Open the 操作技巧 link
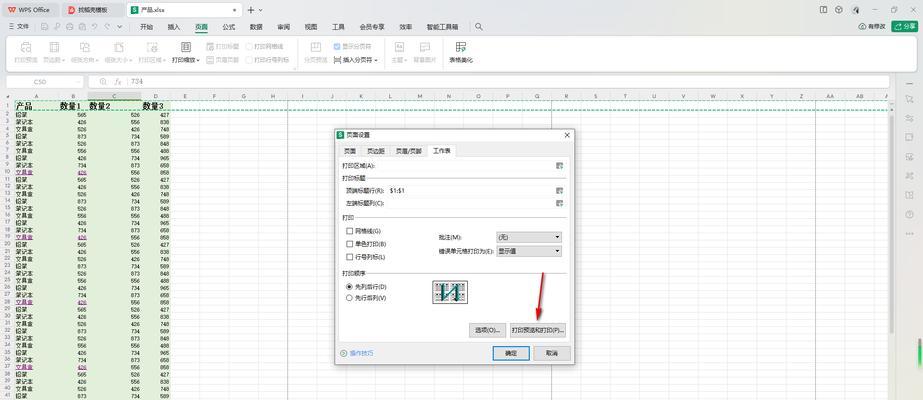Screen dimensions: 923x400 [x=361, y=353]
